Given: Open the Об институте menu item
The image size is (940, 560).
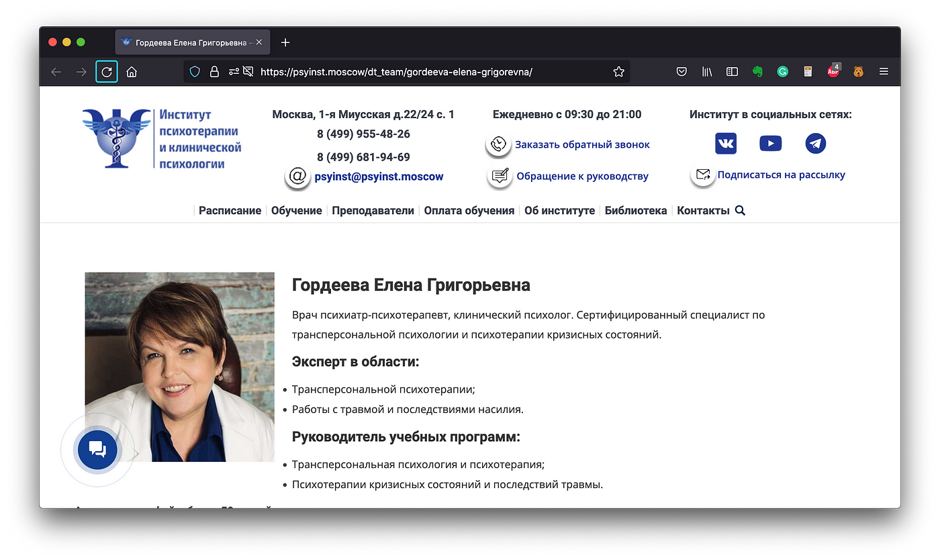Looking at the screenshot, I should pyautogui.click(x=560, y=210).
